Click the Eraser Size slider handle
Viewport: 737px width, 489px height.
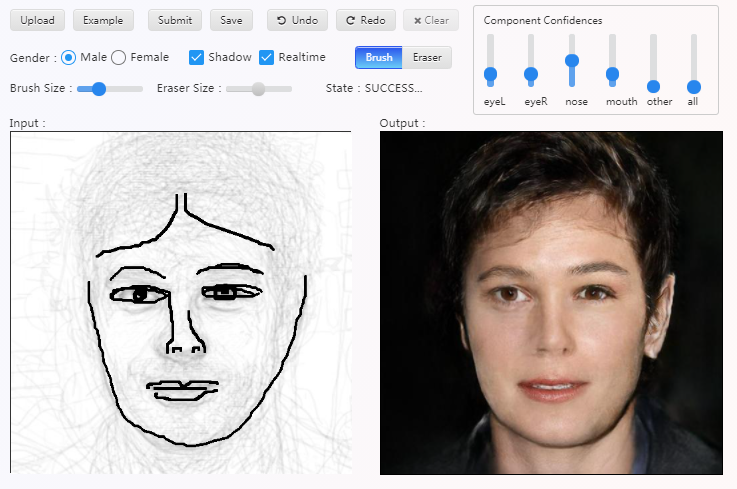pyautogui.click(x=259, y=88)
